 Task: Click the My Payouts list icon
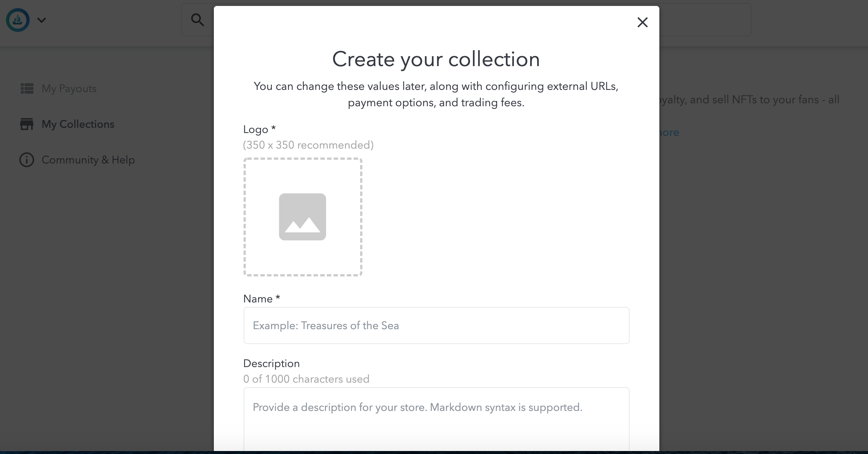pos(27,88)
